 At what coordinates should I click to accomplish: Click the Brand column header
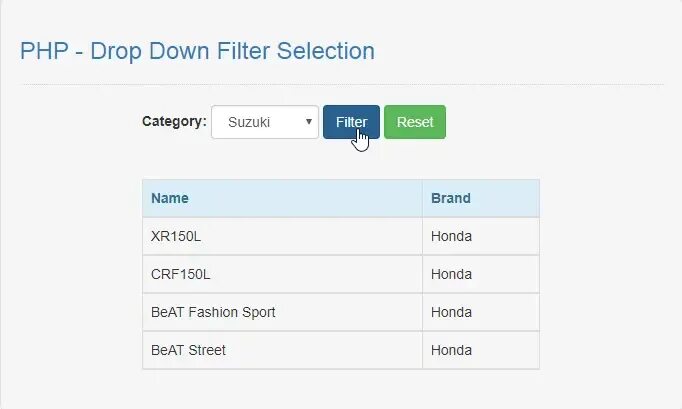point(450,198)
